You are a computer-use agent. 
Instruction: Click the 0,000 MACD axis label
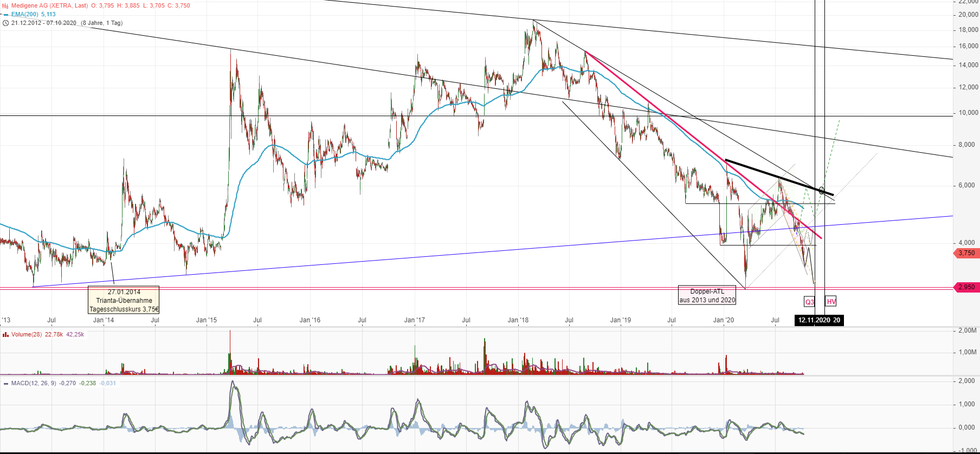[967, 427]
